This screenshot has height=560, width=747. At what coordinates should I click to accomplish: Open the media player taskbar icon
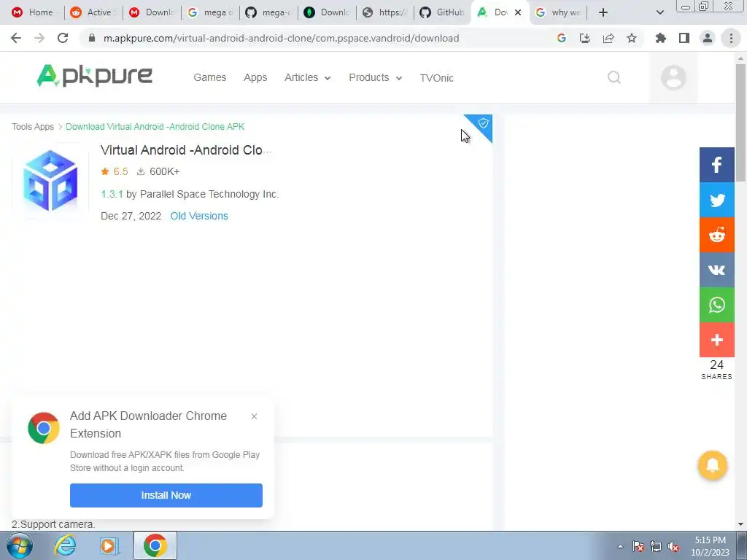[109, 545]
